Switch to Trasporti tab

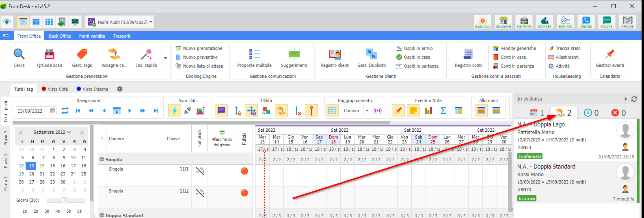tap(122, 36)
